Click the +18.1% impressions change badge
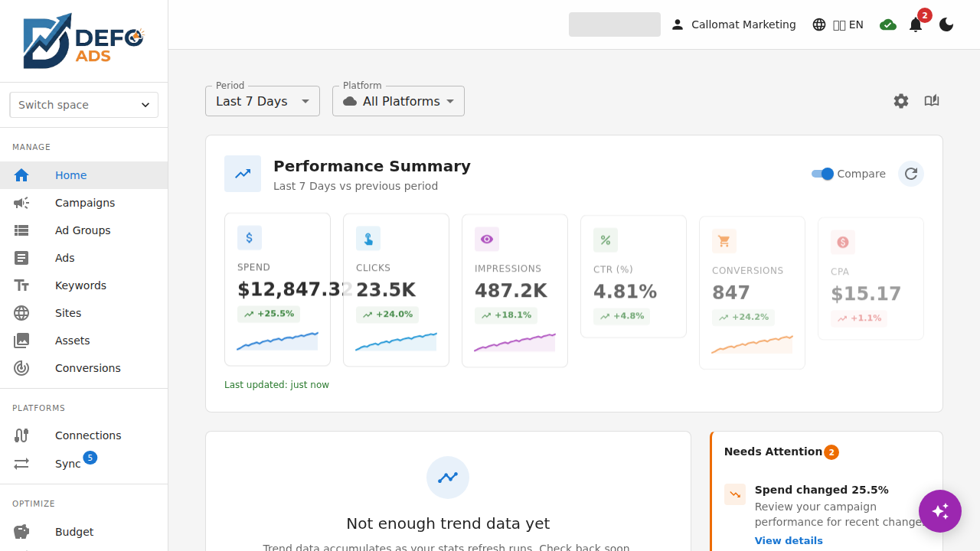This screenshot has width=980, height=551. (x=506, y=315)
